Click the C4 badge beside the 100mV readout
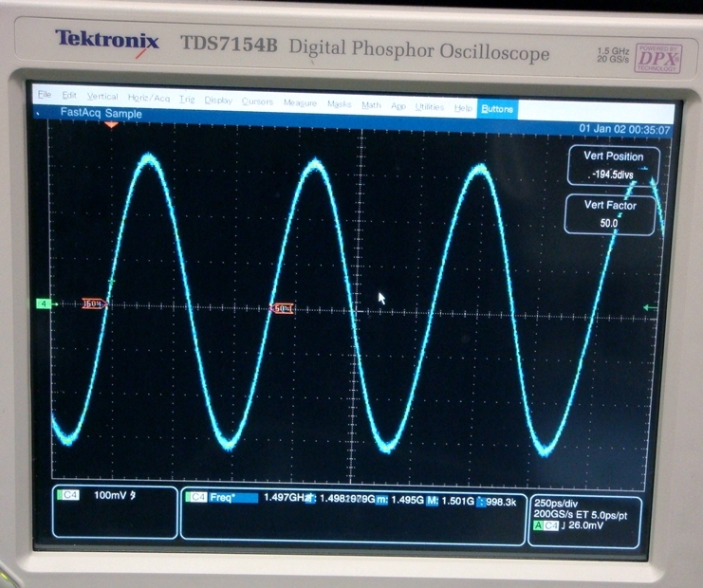Image resolution: width=703 pixels, height=588 pixels. [68, 495]
